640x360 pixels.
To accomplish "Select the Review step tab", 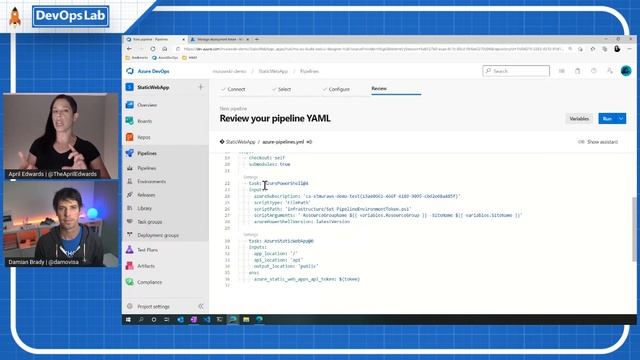I will click(x=379, y=89).
